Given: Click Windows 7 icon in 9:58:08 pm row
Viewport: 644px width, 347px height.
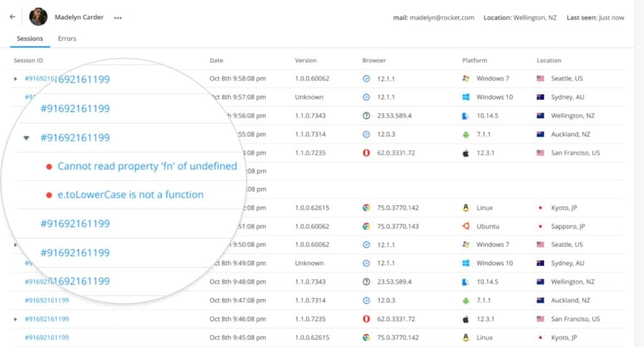Looking at the screenshot, I should (x=466, y=79).
